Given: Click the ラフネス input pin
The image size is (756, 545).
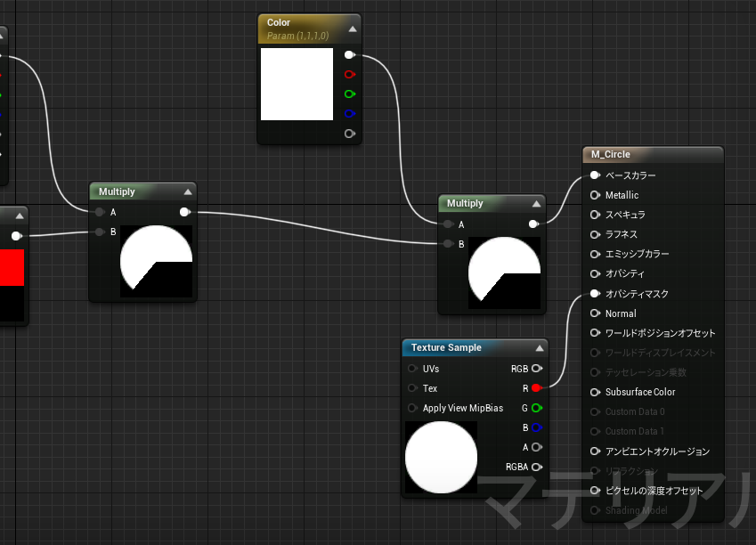Looking at the screenshot, I should pos(595,234).
